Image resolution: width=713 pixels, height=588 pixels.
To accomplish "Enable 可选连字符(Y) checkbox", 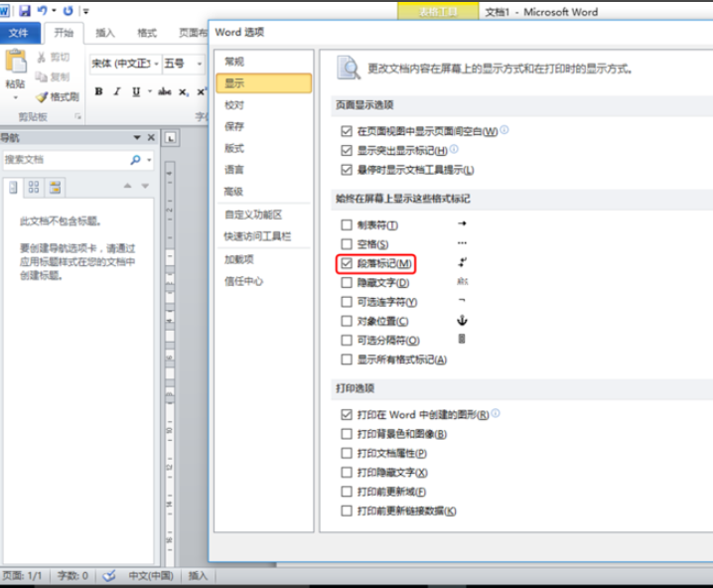I will tap(347, 302).
